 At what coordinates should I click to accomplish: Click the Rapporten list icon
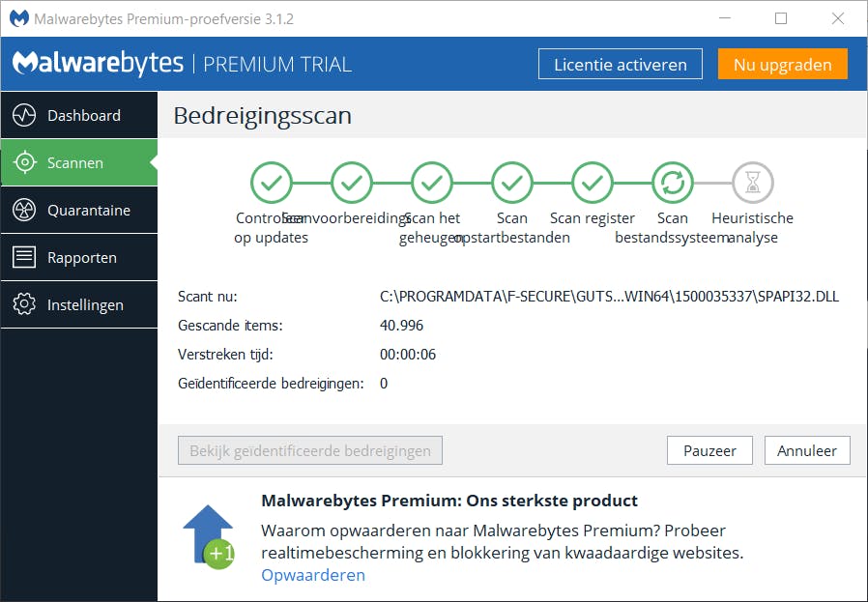[24, 258]
